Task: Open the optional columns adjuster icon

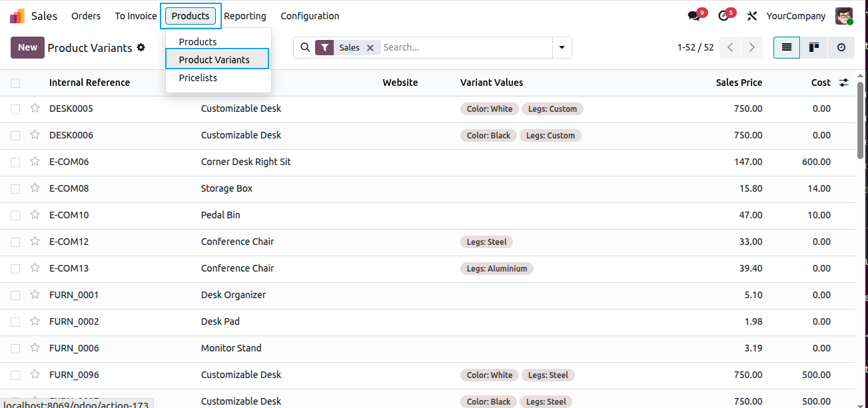Action: pos(844,83)
